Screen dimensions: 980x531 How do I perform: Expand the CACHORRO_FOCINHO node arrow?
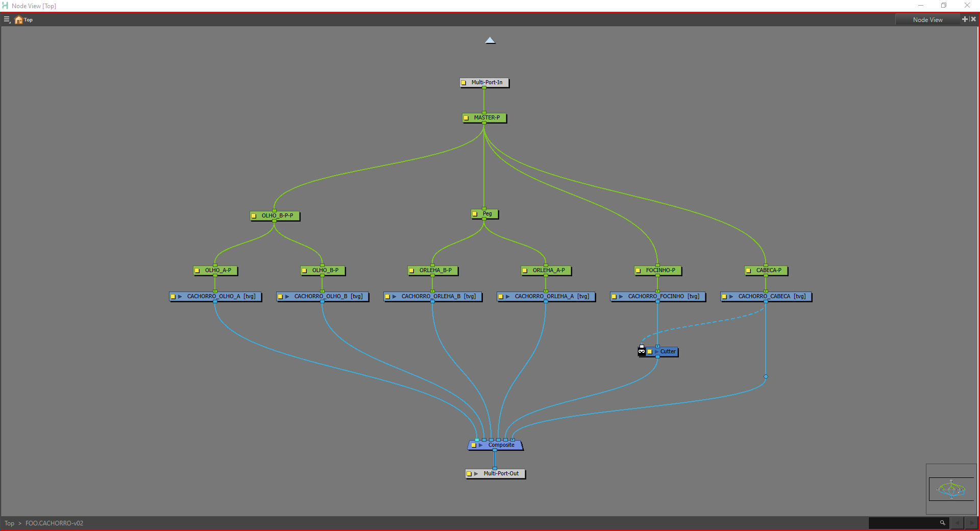pyautogui.click(x=621, y=297)
